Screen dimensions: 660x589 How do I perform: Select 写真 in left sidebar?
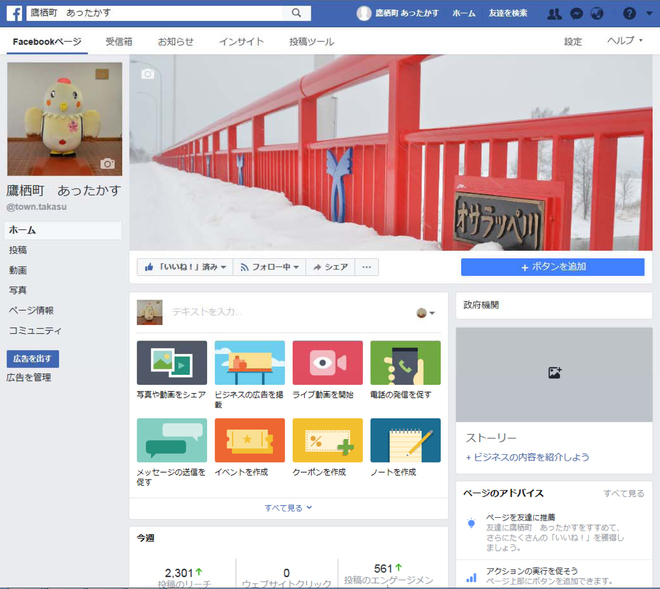[x=18, y=290]
